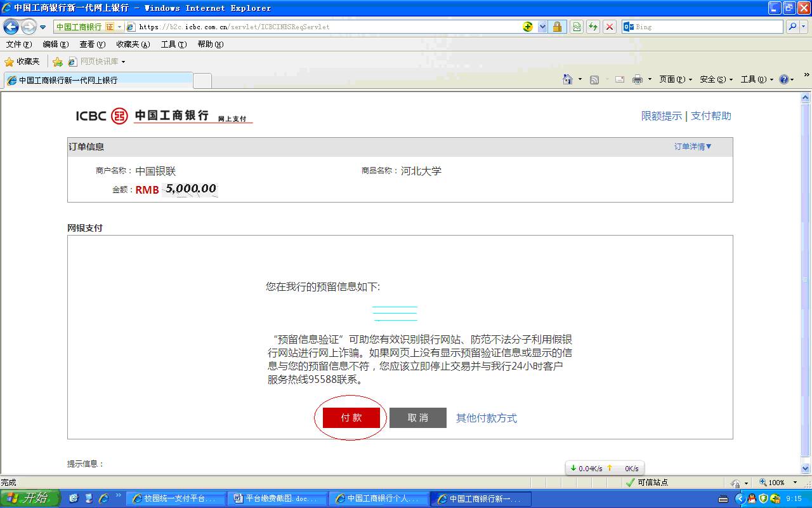Open the 限额提示 link
812x508 pixels.
click(661, 116)
